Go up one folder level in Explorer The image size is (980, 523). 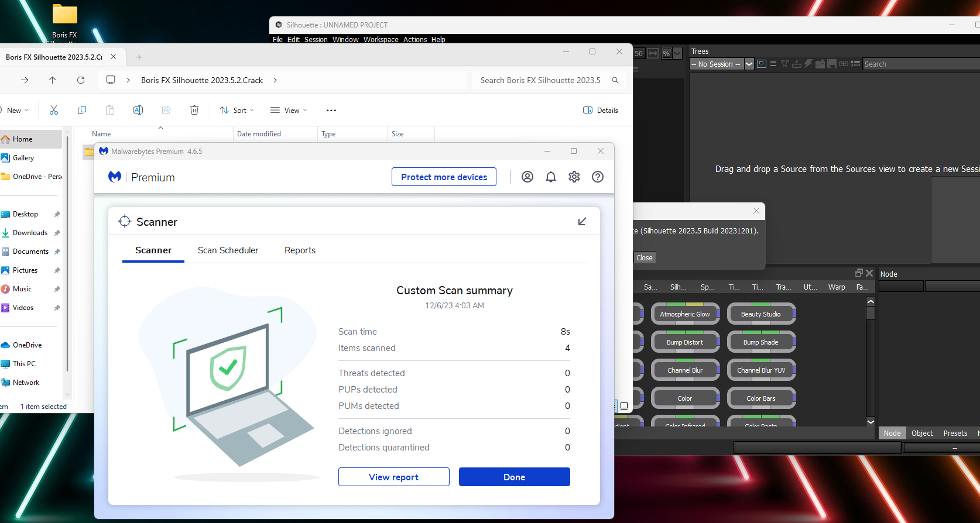[53, 80]
